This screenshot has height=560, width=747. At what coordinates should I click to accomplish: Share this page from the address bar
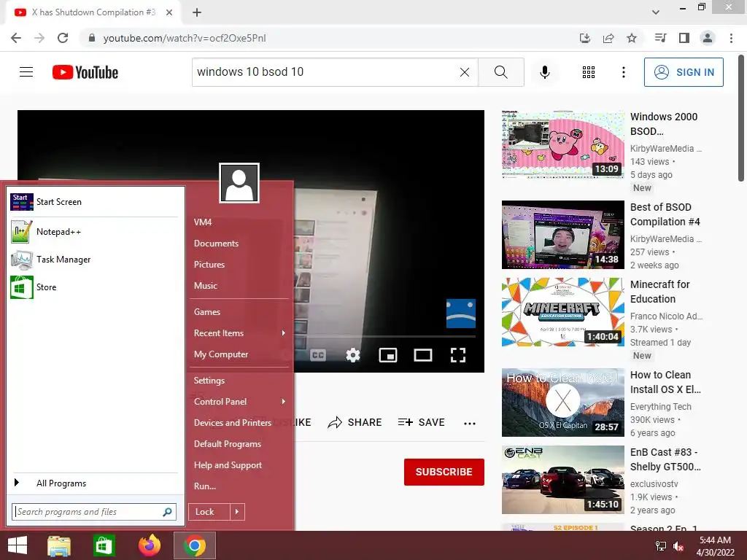tap(608, 38)
